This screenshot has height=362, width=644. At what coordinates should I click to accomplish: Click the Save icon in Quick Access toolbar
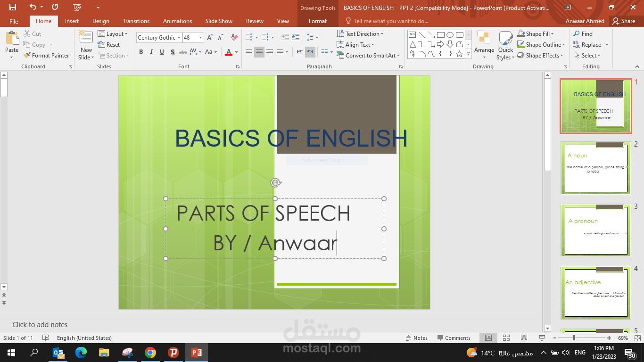tap(13, 7)
